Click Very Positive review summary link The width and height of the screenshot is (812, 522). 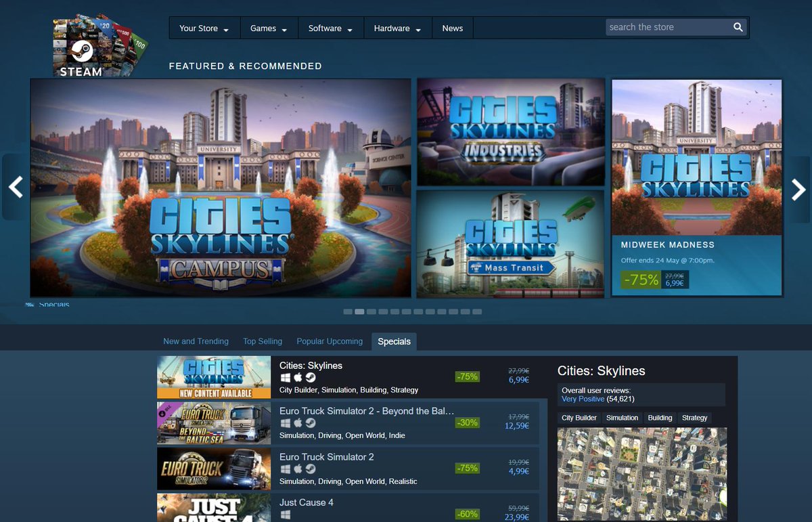583,399
